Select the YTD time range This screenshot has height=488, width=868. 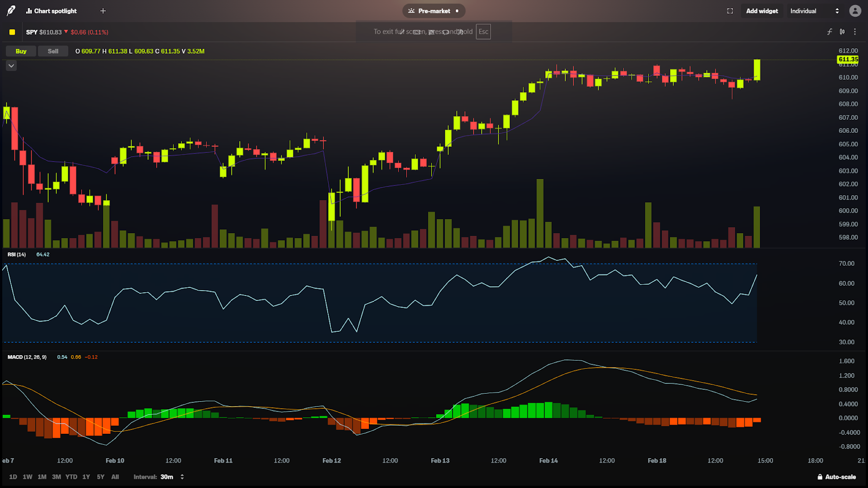[x=71, y=477]
